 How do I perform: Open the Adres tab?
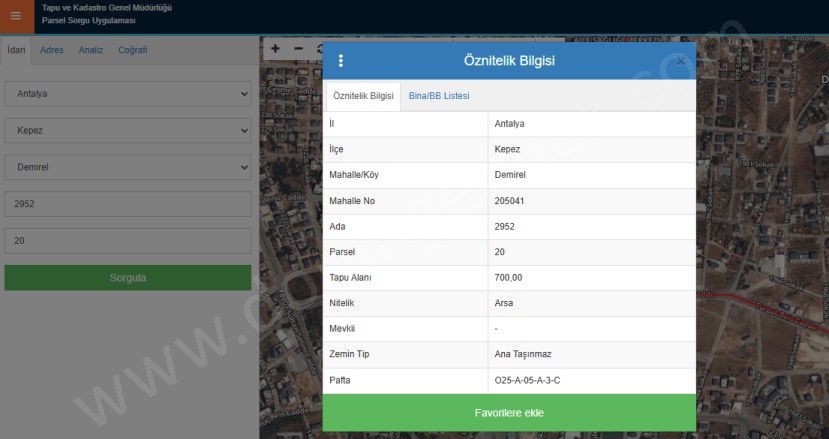pos(52,50)
